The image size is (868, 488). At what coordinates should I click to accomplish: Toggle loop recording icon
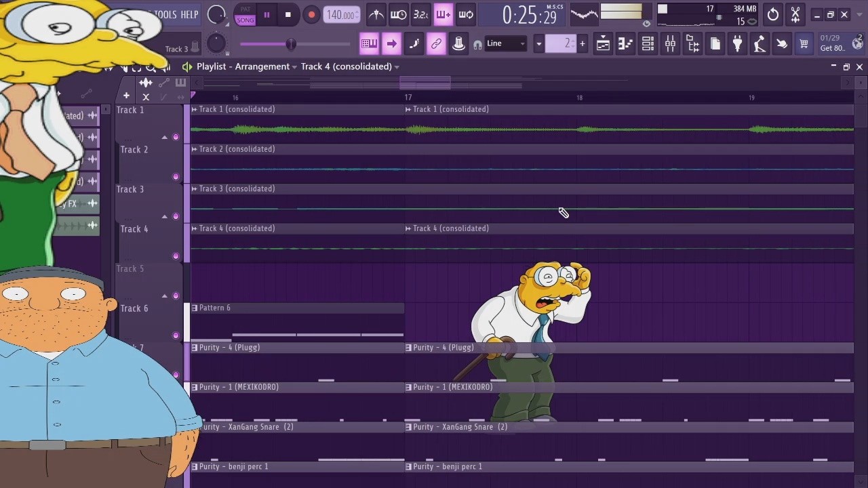click(465, 14)
